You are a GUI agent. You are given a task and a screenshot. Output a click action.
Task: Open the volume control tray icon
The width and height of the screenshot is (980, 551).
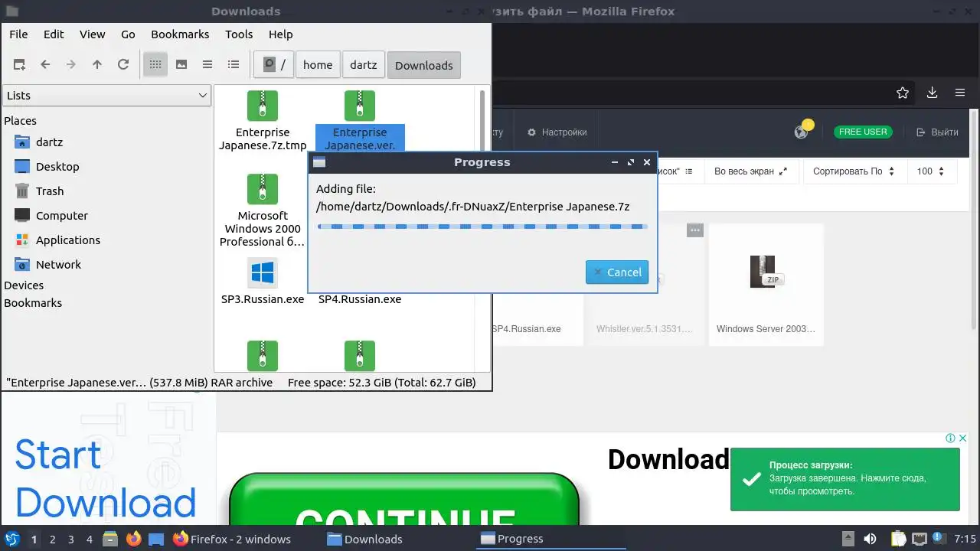pos(871,539)
